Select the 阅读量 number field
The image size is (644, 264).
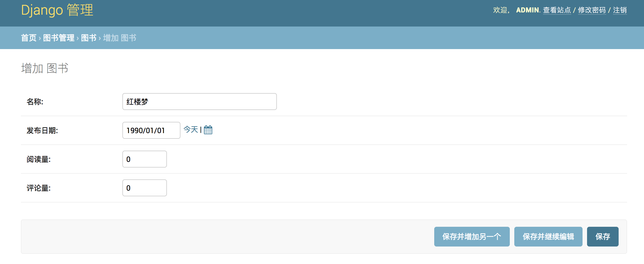[x=144, y=159]
